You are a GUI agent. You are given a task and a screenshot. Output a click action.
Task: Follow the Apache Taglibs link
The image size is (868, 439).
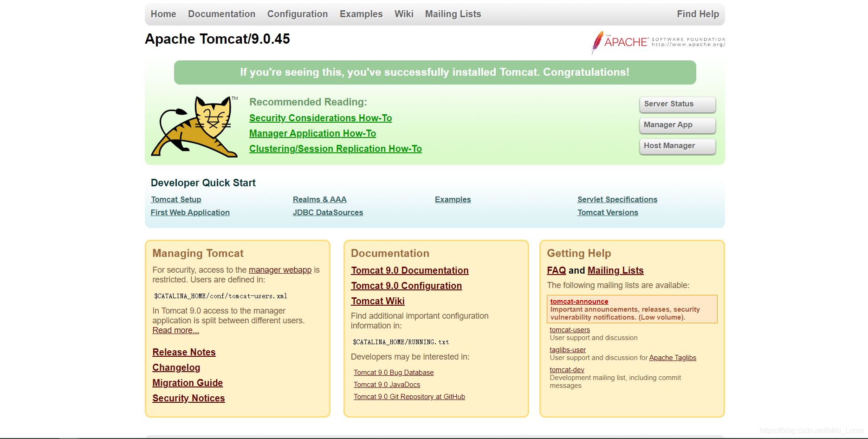click(673, 358)
